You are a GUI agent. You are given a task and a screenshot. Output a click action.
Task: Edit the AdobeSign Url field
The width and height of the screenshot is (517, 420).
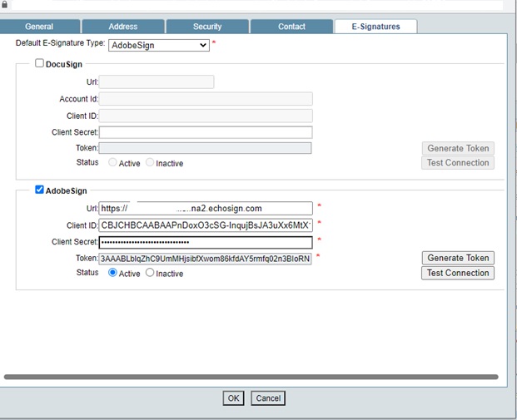(206, 208)
